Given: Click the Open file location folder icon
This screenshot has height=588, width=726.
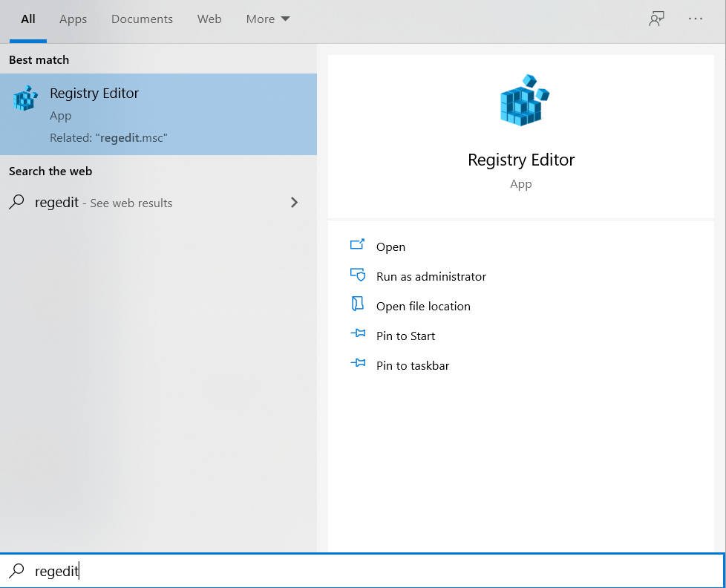Looking at the screenshot, I should pyautogui.click(x=358, y=304).
